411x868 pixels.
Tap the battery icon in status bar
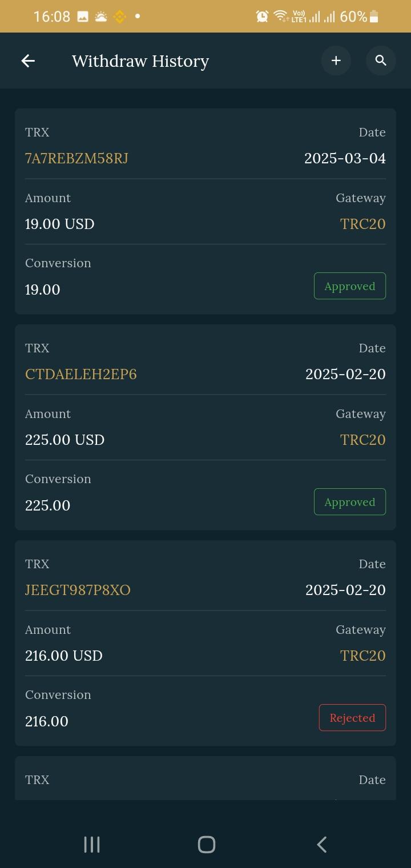click(x=374, y=17)
